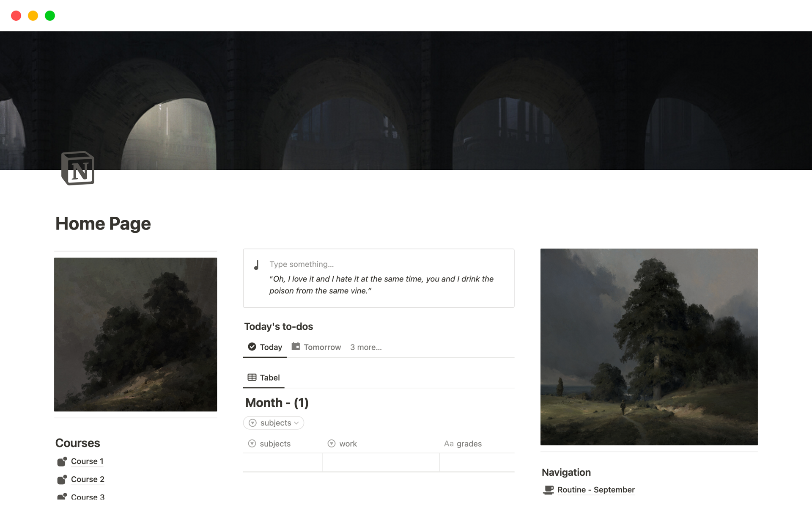Click the subjects column select icon
The image size is (812, 508).
point(252,444)
